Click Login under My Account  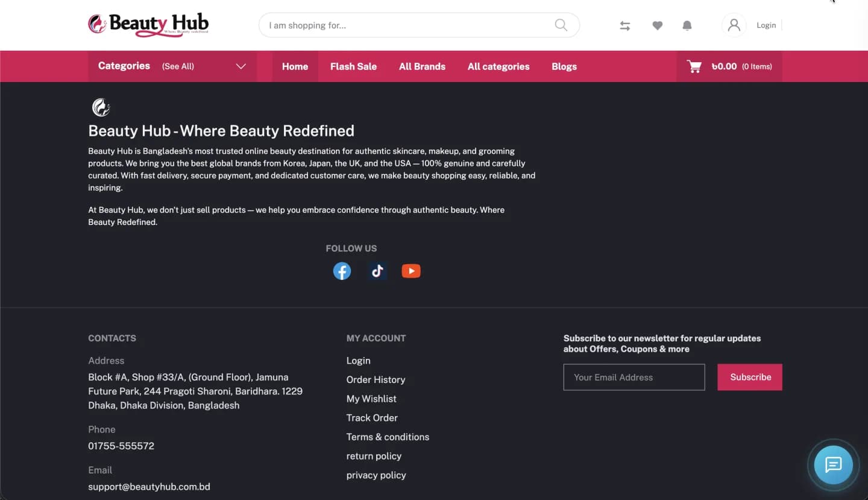[x=358, y=361]
